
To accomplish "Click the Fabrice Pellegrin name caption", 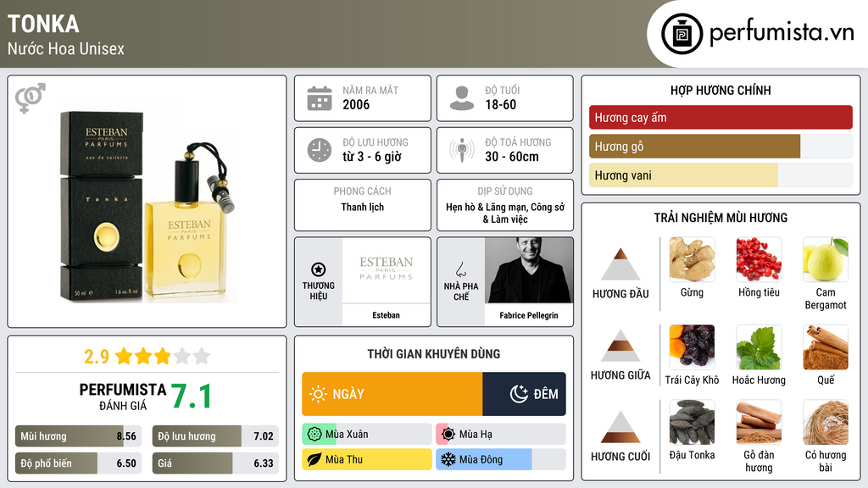I will [529, 315].
